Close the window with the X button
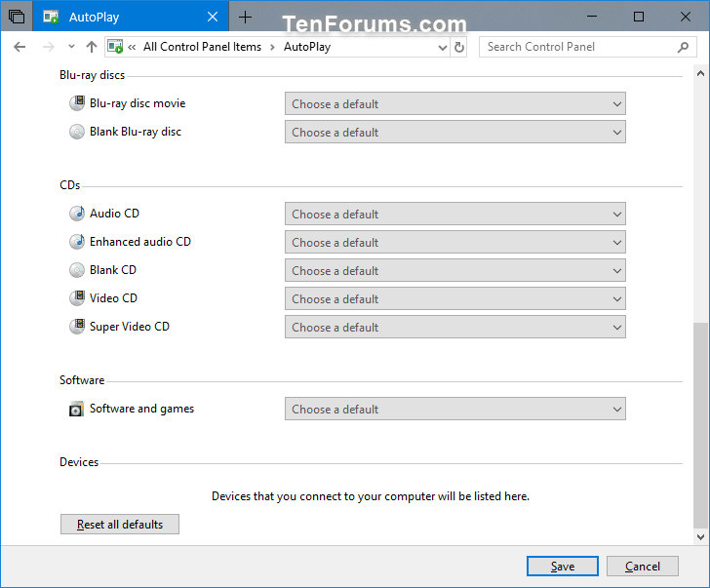 click(x=685, y=17)
